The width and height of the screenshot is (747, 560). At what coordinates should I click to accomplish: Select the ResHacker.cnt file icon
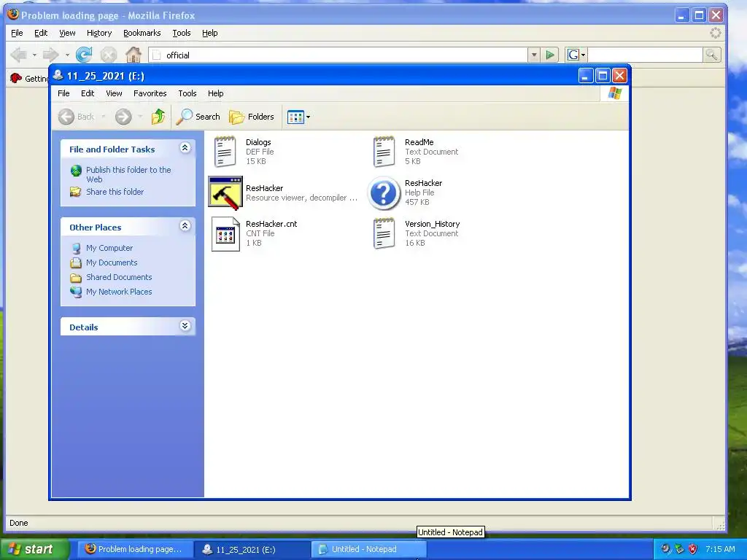pos(225,234)
